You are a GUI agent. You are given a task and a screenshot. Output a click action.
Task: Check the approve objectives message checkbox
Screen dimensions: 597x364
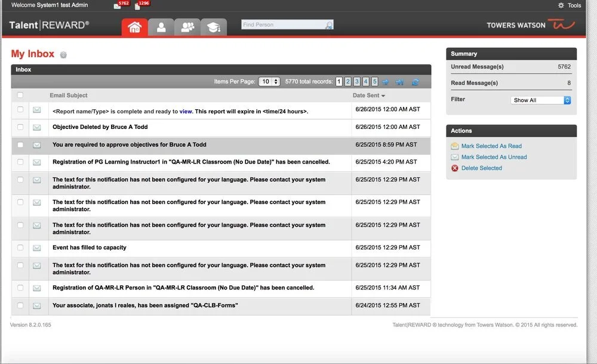click(x=20, y=144)
